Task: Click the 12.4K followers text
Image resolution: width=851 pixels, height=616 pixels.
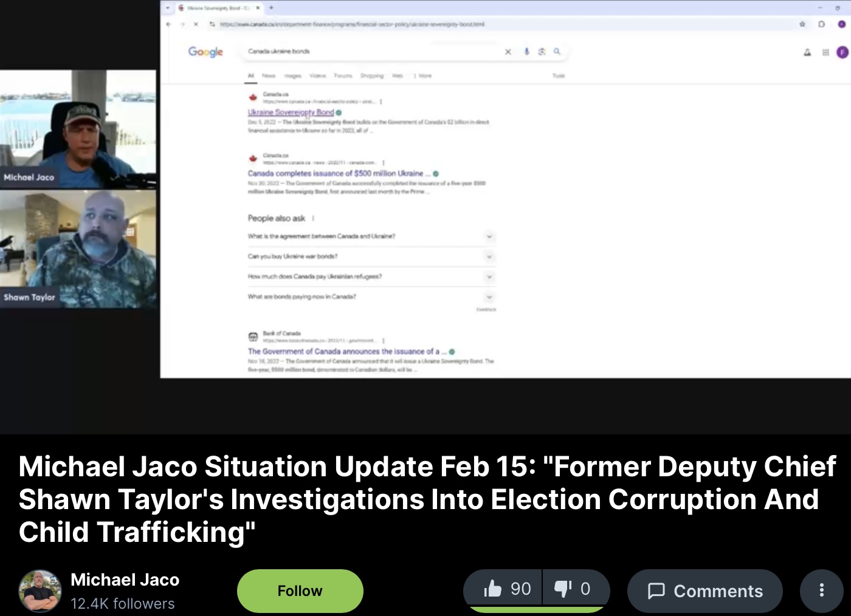Action: tap(123, 603)
